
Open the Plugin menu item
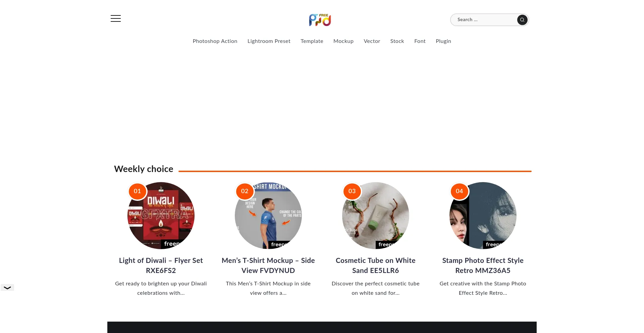[x=443, y=41]
